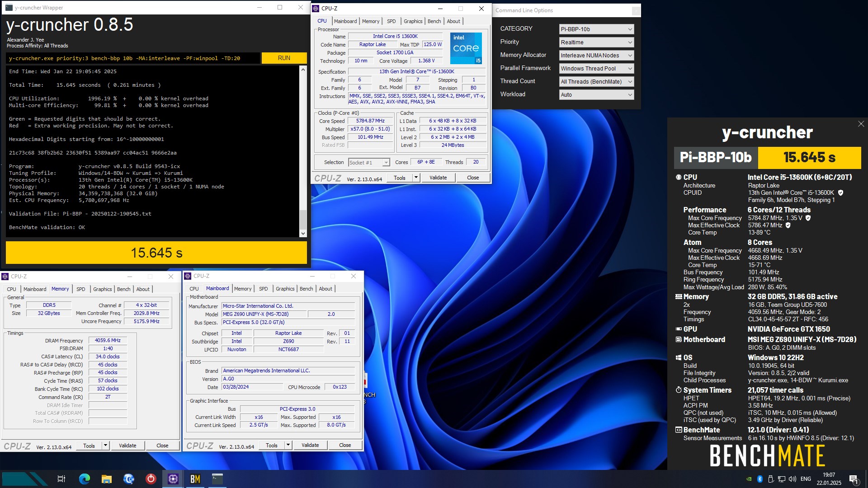The image size is (868, 488).
Task: Click the y-cruncher command line input field
Action: [133, 58]
